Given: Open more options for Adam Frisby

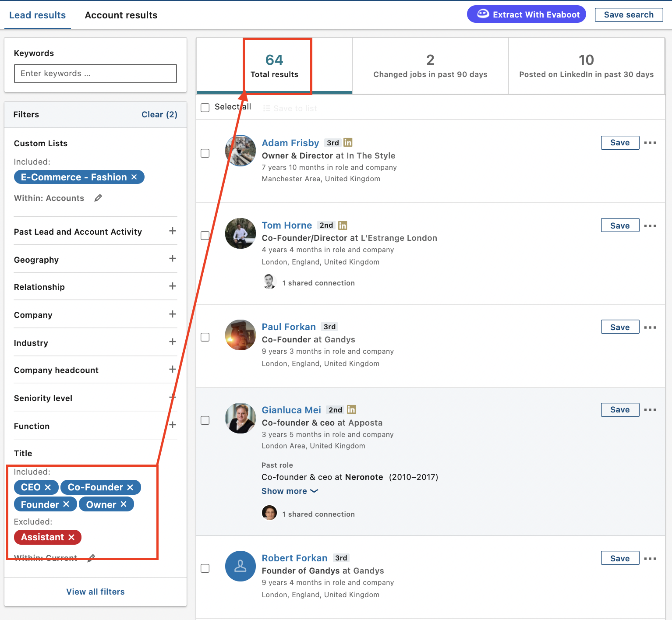Looking at the screenshot, I should [650, 143].
